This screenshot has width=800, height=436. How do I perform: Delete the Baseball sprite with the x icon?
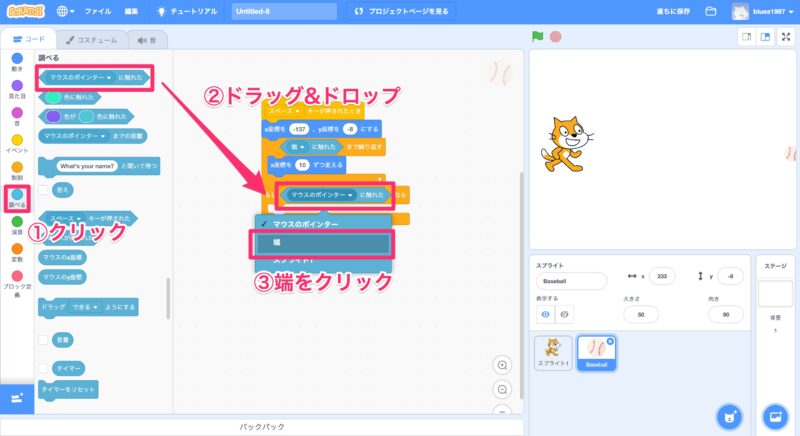[x=610, y=341]
